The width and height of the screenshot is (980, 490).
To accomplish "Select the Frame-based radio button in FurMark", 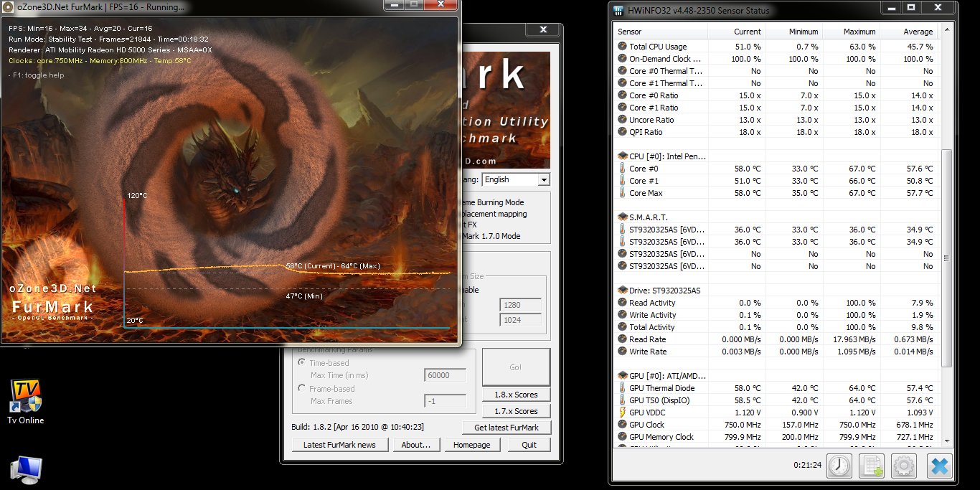I will click(301, 388).
